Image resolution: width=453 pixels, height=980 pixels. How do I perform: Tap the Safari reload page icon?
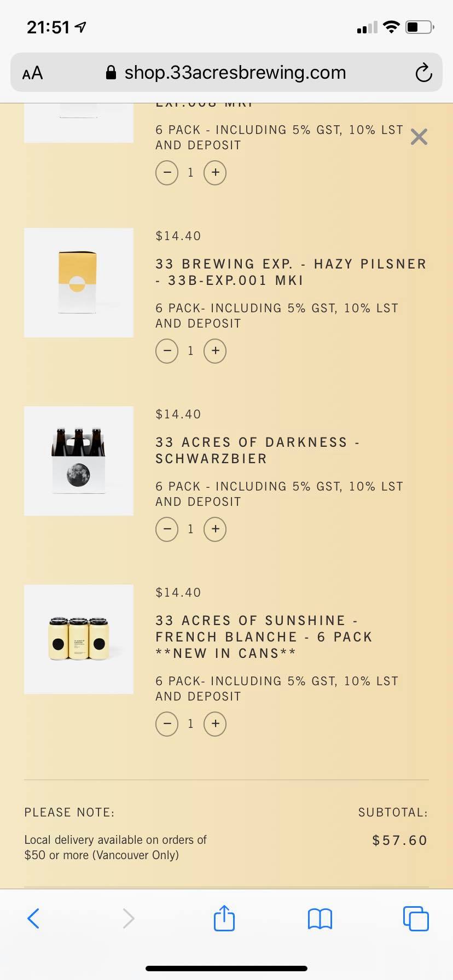coord(423,73)
